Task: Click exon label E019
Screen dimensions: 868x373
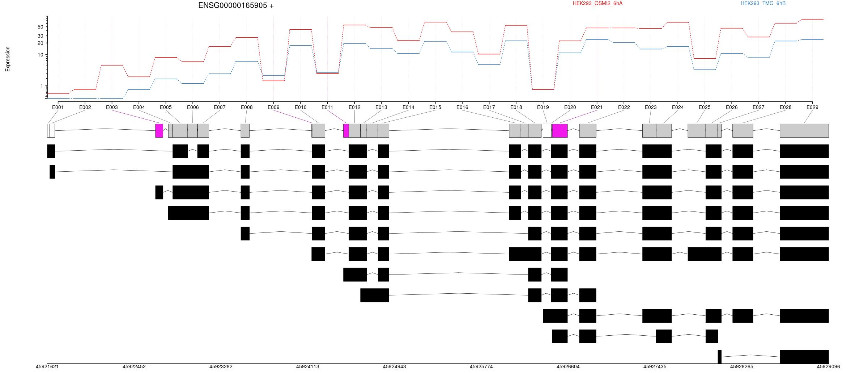Action: (543, 107)
